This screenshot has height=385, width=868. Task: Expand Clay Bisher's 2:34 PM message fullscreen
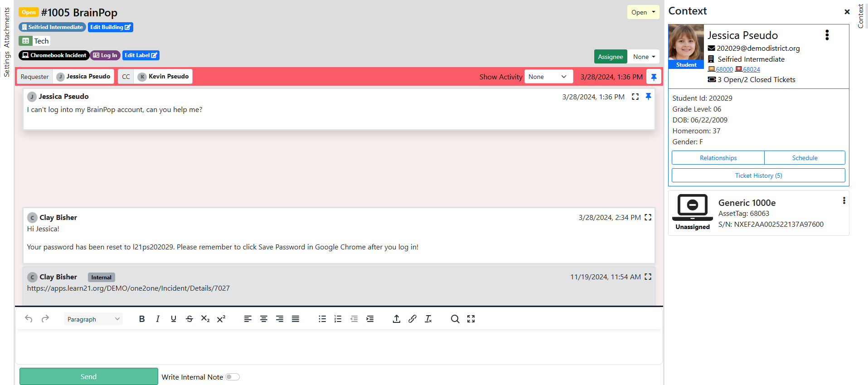tap(648, 217)
